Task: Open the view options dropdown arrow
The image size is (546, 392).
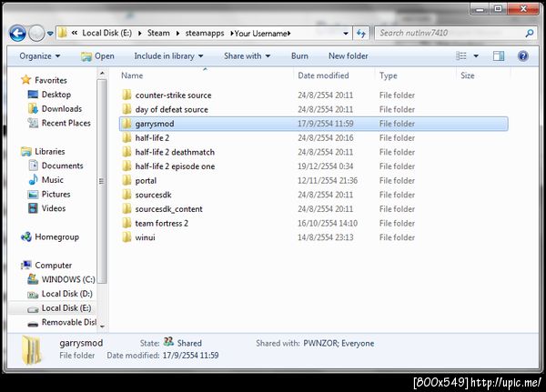Action: point(476,56)
